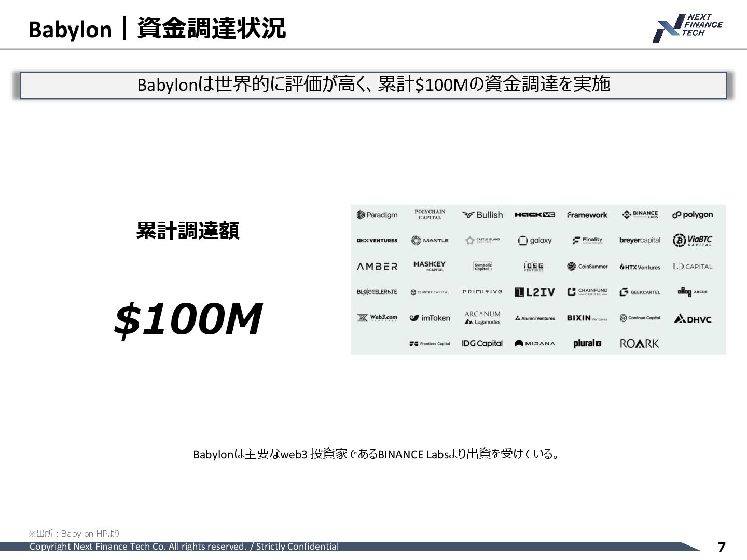Select the slide title Babylon｜資金調達状況
Image resolution: width=747 pixels, height=560 pixels.
(x=157, y=29)
